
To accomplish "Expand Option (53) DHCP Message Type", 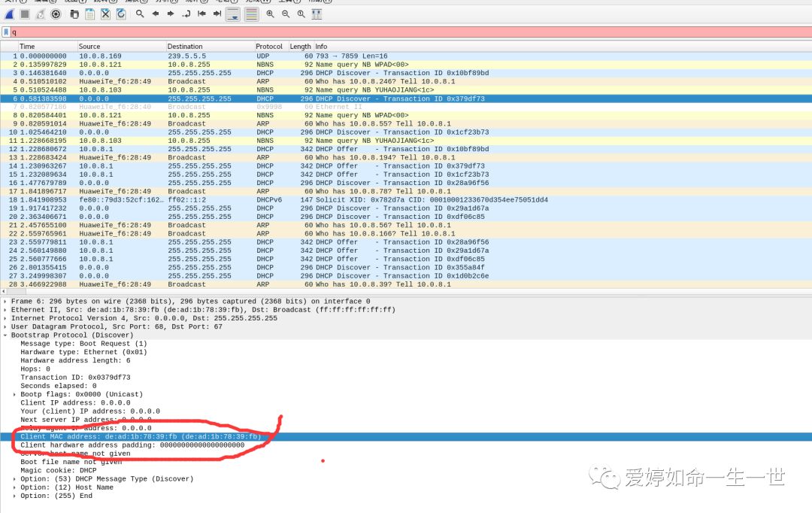I will click(14, 479).
